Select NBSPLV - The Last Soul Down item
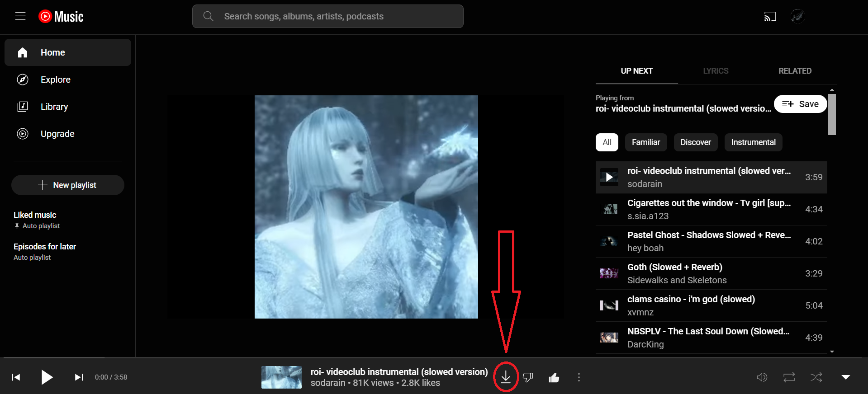The width and height of the screenshot is (868, 394). (x=711, y=338)
